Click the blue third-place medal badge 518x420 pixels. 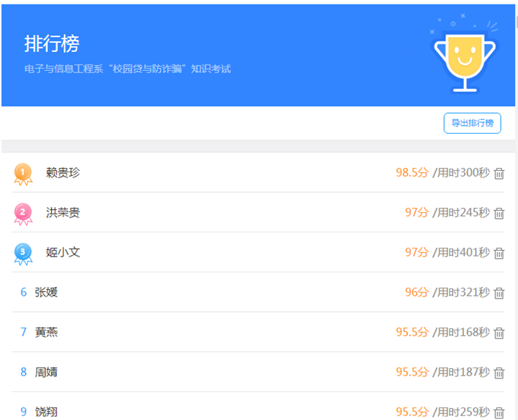(23, 254)
